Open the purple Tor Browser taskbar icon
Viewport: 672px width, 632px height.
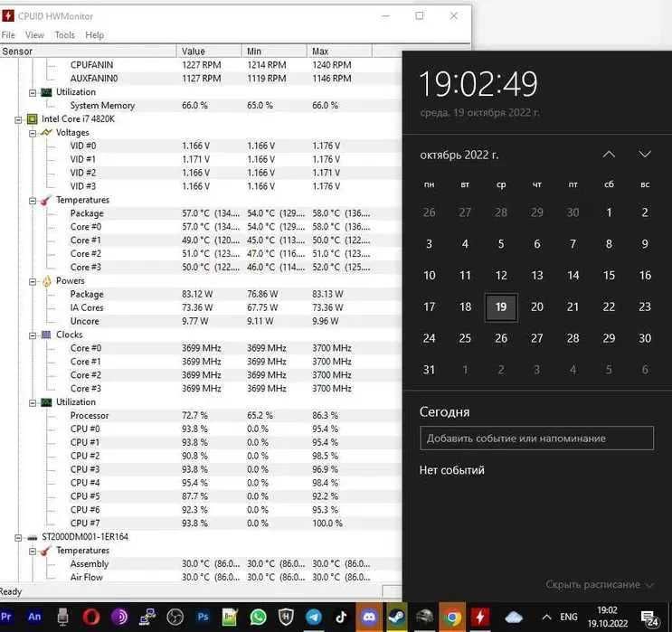click(x=119, y=617)
